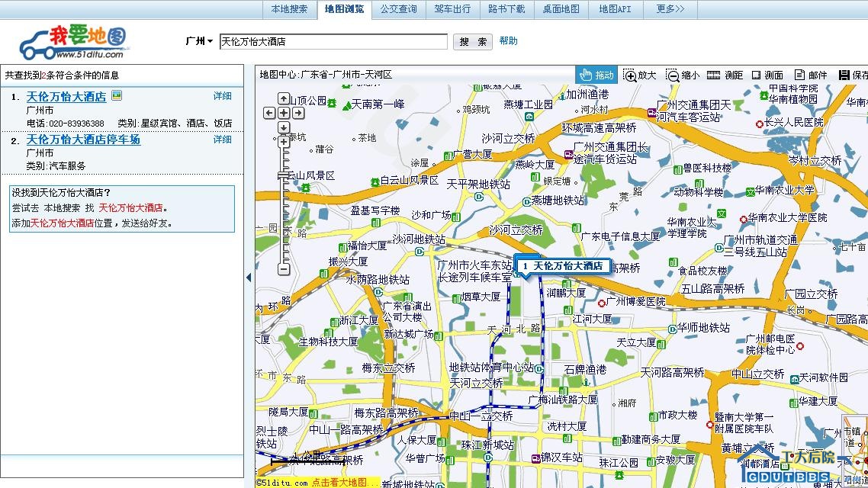868x488 pixels.
Task: Expand the 更多>> more menu
Action: pyautogui.click(x=670, y=9)
